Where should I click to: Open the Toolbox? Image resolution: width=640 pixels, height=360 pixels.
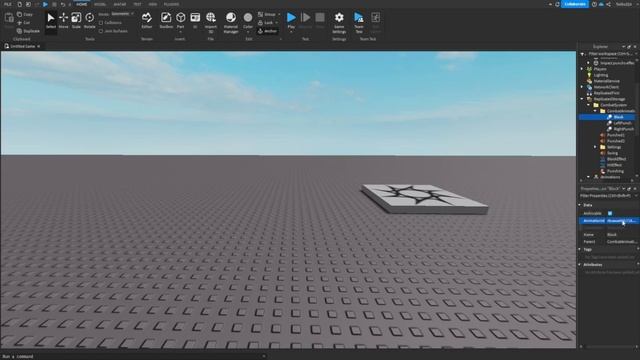click(x=166, y=20)
